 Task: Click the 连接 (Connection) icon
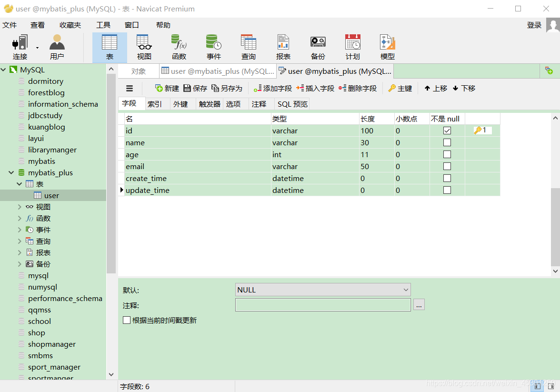coord(19,46)
